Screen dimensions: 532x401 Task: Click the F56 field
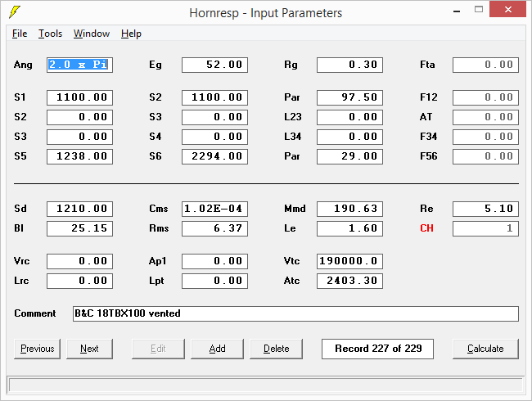pyautogui.click(x=485, y=157)
